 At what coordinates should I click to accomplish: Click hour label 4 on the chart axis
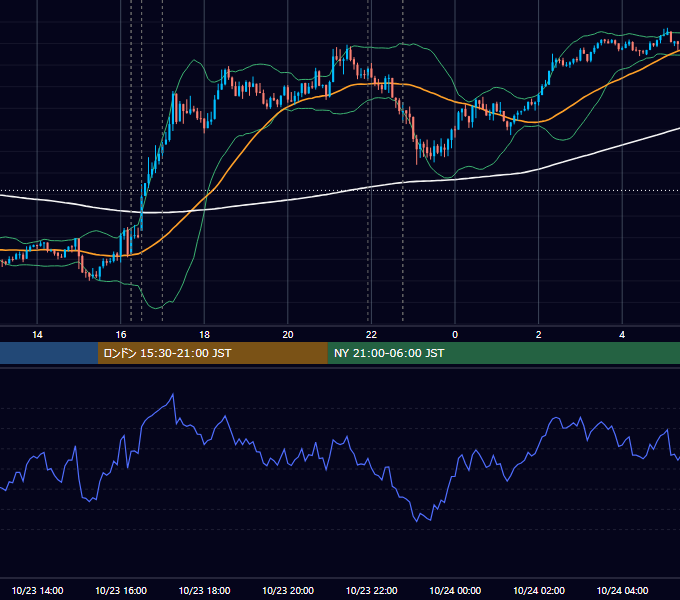click(x=622, y=335)
